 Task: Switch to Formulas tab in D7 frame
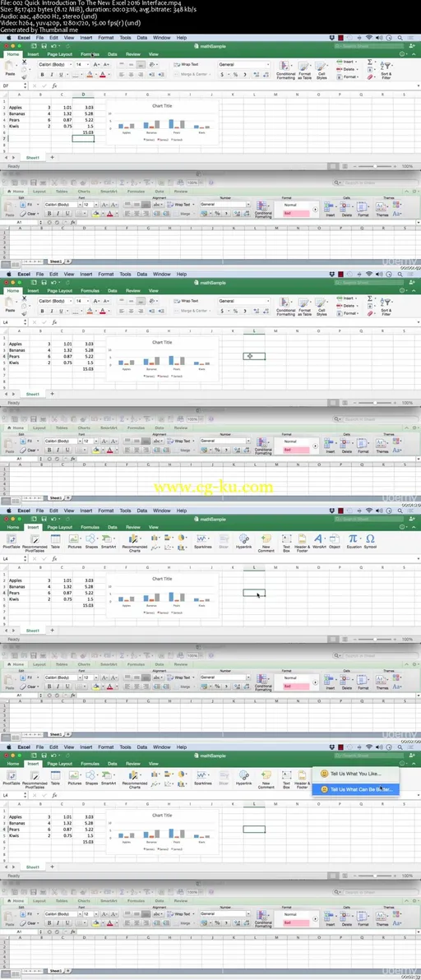(x=90, y=54)
